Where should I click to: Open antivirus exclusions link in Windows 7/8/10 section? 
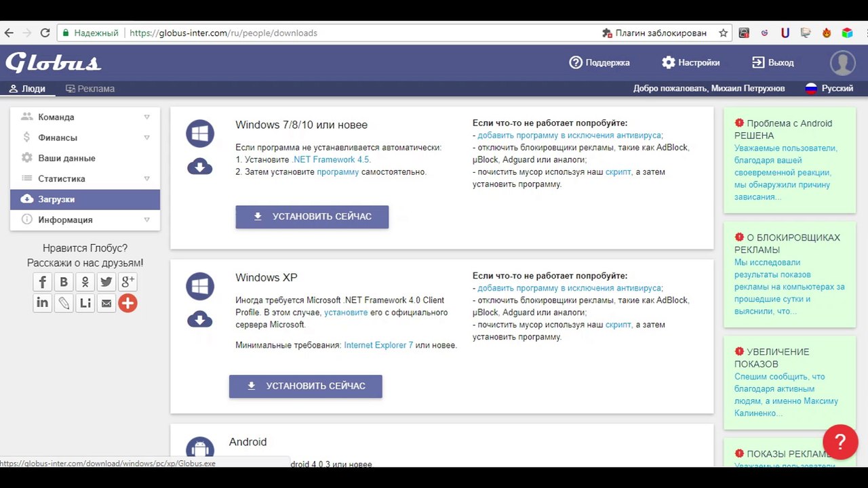[570, 136]
